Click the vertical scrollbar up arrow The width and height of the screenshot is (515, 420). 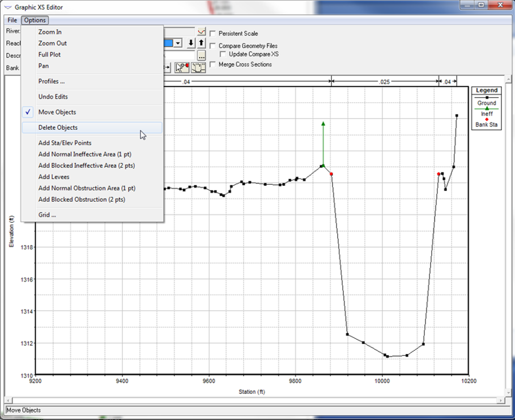pos(508,79)
